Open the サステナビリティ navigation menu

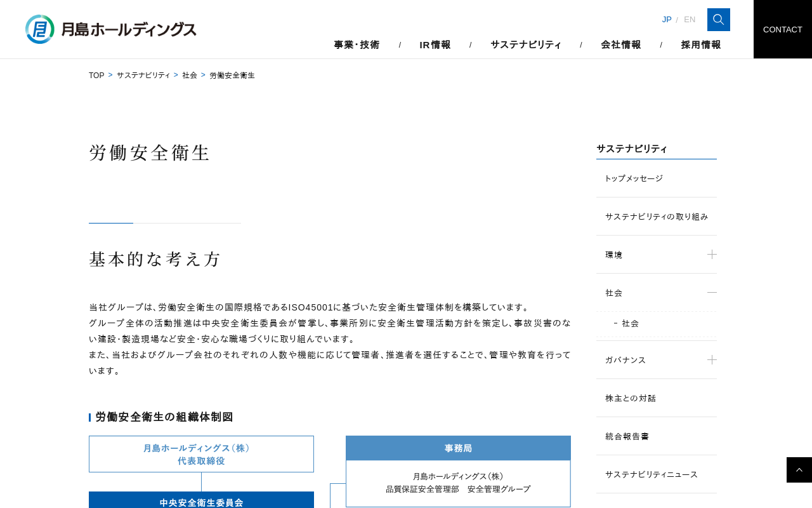coord(526,45)
